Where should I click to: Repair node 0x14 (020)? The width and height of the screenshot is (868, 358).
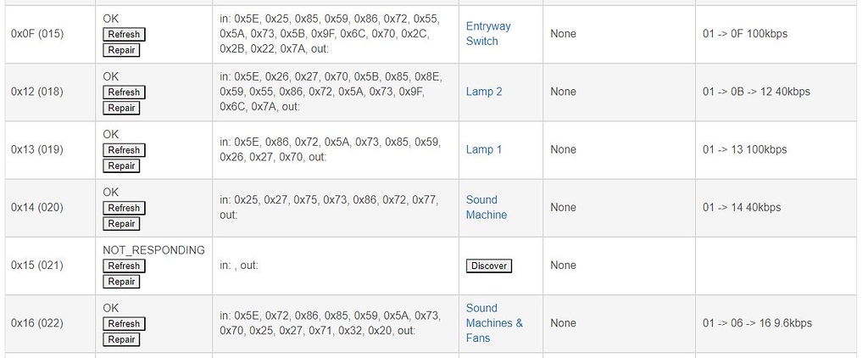pos(121,224)
